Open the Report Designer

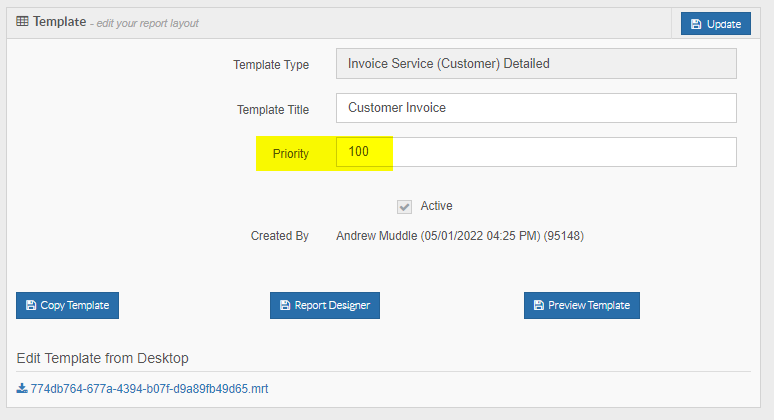(x=325, y=305)
